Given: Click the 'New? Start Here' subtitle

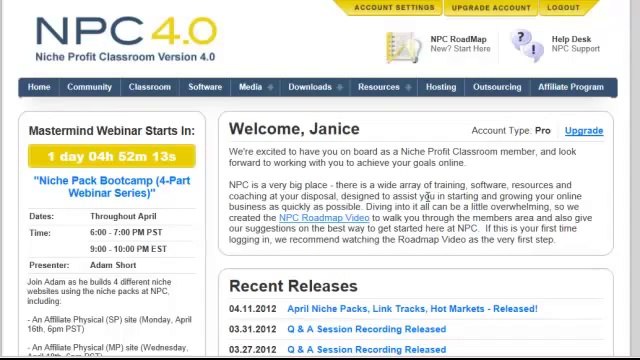Looking at the screenshot, I should click(460, 49).
